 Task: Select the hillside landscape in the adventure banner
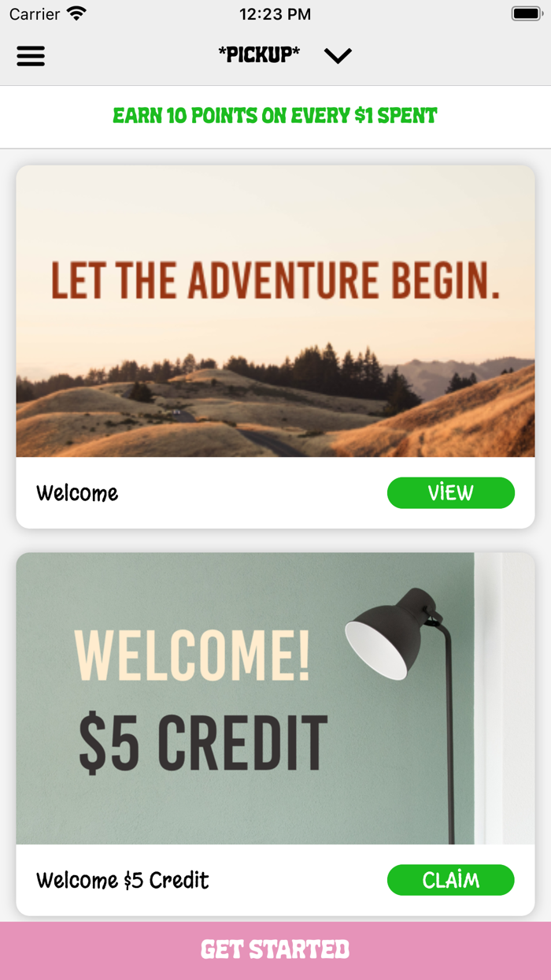click(x=275, y=402)
